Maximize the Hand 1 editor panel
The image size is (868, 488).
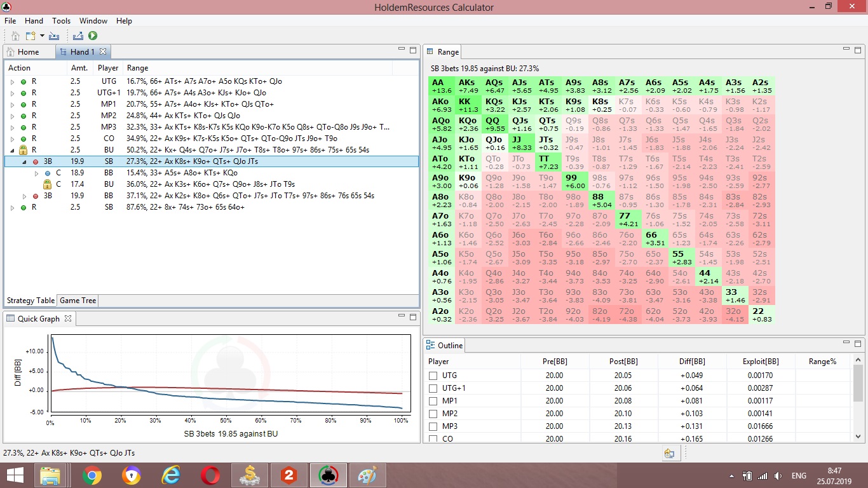coord(413,50)
